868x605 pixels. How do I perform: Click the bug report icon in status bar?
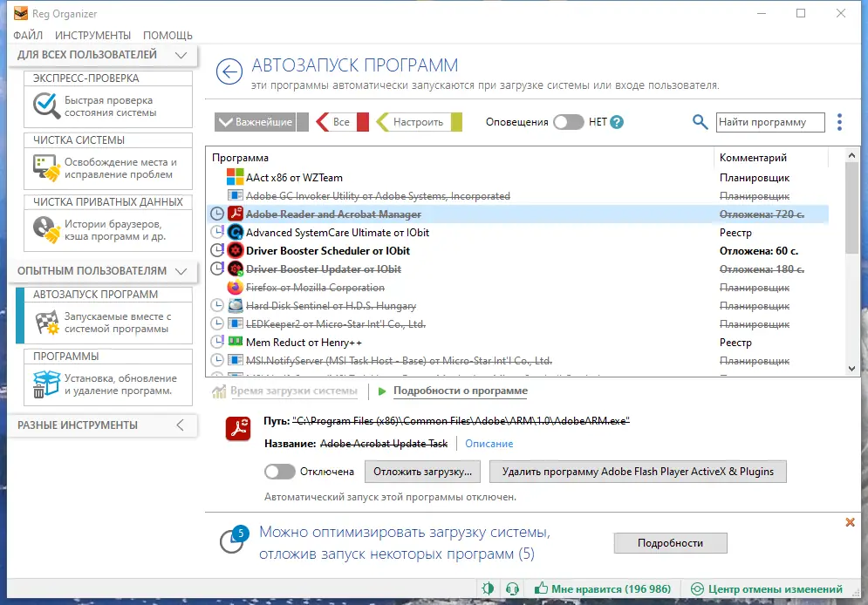[x=488, y=588]
